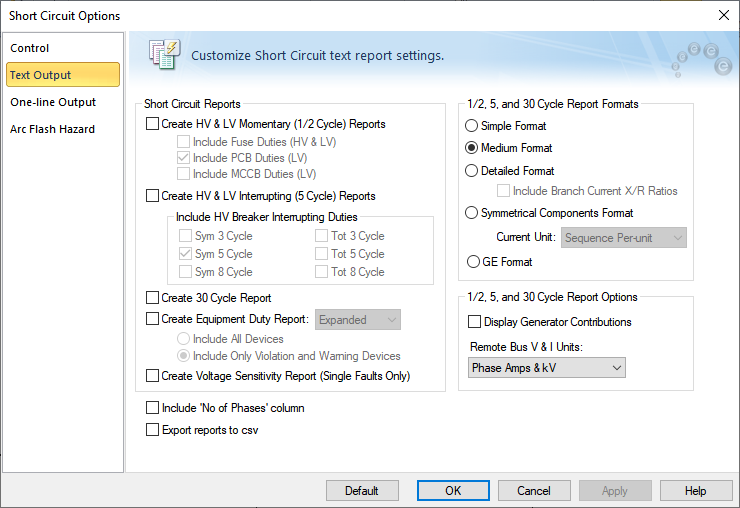The image size is (740, 508).
Task: Enable Create Voltage Sensitivity Report option
Action: click(x=153, y=376)
